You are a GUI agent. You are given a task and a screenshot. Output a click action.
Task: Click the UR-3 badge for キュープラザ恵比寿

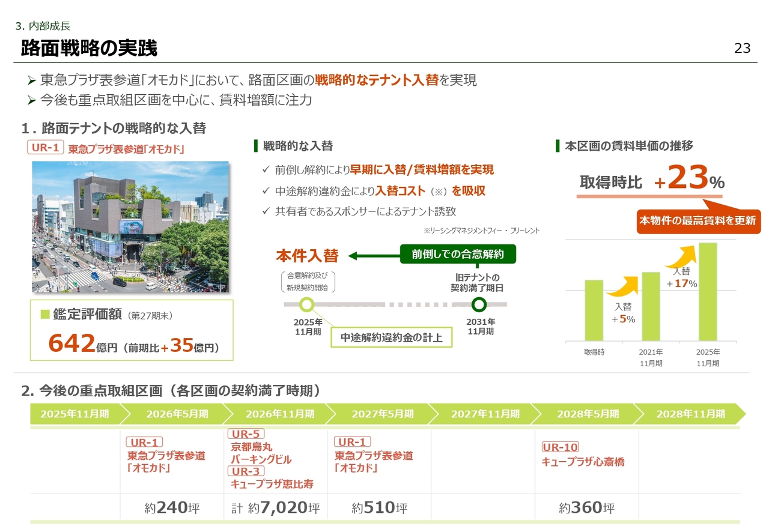coord(246,471)
